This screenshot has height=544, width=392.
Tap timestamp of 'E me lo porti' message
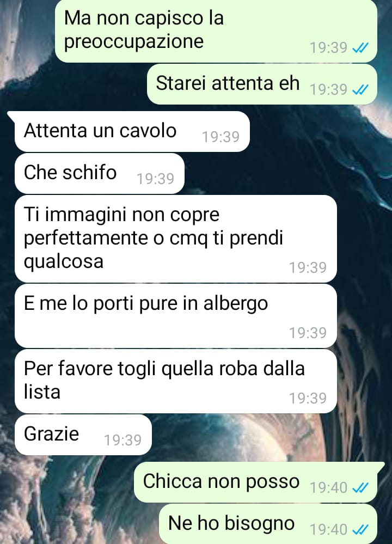pos(308,333)
